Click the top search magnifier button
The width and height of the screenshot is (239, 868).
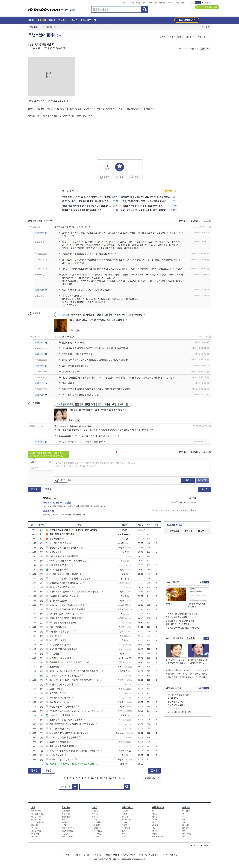tap(145, 9)
